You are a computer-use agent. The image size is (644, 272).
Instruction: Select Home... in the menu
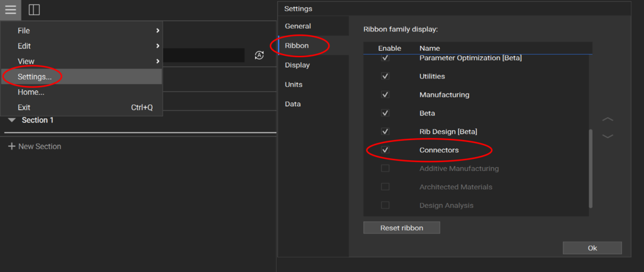pyautogui.click(x=82, y=92)
